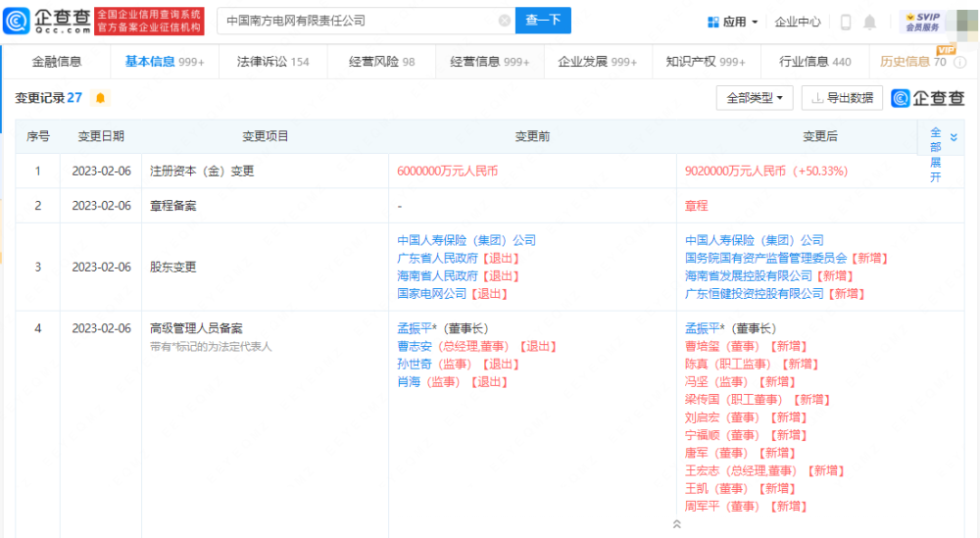This screenshot has height=538, width=980.
Task: Open 宁福顺 person link
Action: [703, 435]
